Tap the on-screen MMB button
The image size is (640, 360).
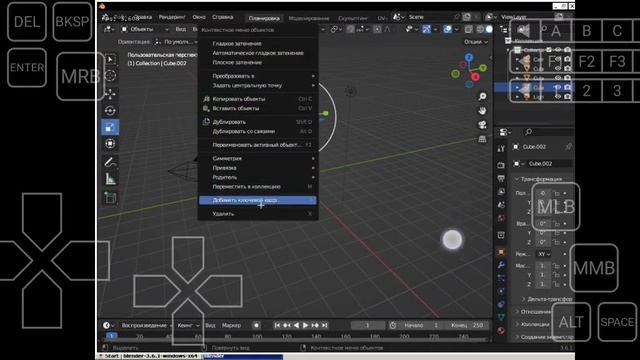pyautogui.click(x=594, y=268)
